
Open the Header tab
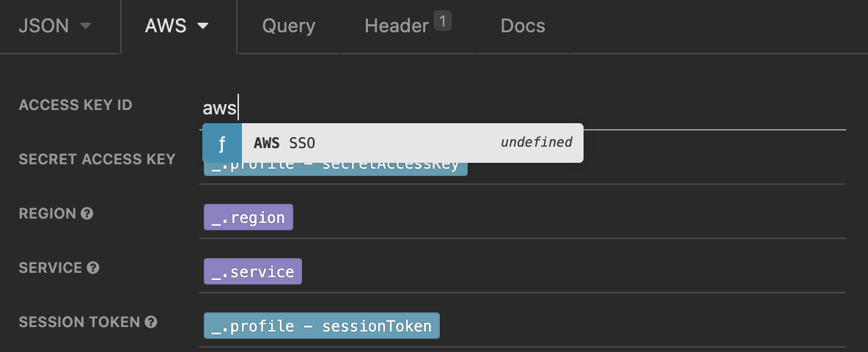(396, 26)
